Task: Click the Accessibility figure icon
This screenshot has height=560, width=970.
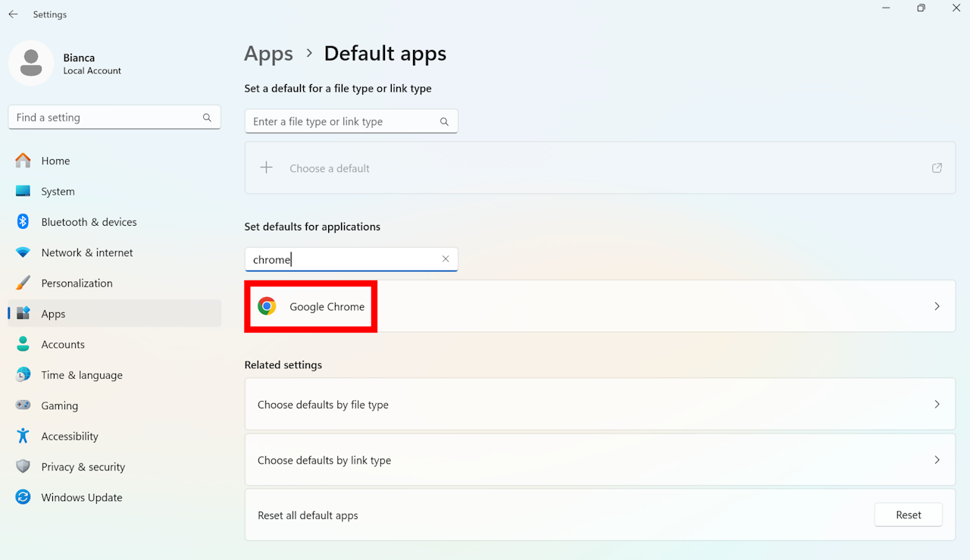Action: point(23,436)
